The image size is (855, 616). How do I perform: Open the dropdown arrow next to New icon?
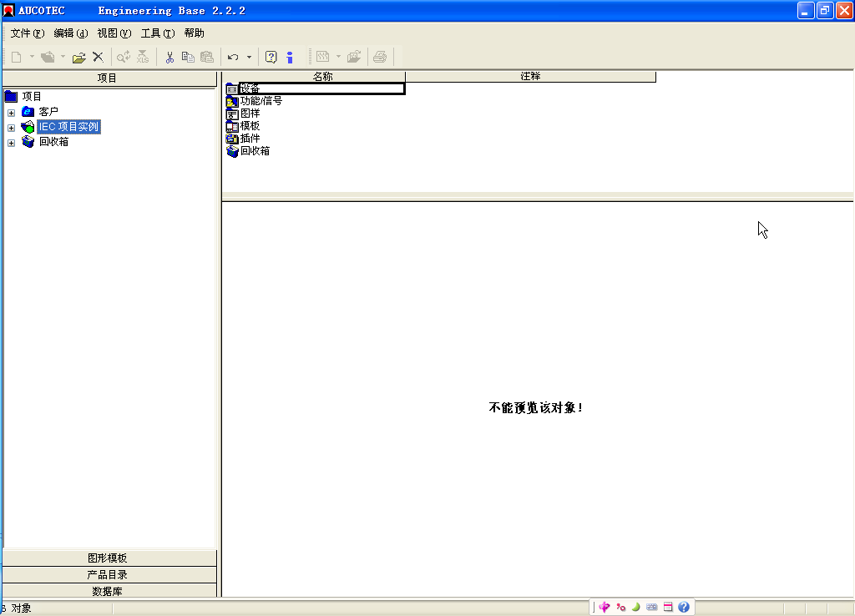point(32,57)
